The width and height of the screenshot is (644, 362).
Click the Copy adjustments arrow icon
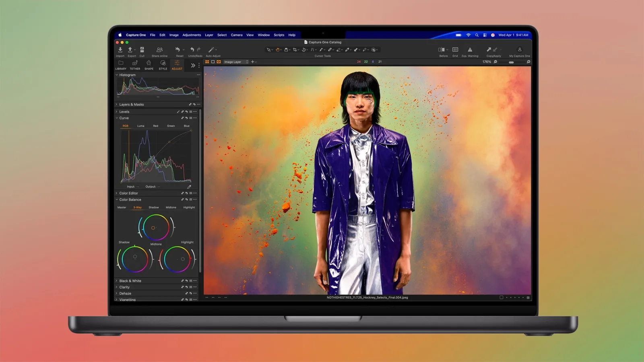(x=489, y=49)
